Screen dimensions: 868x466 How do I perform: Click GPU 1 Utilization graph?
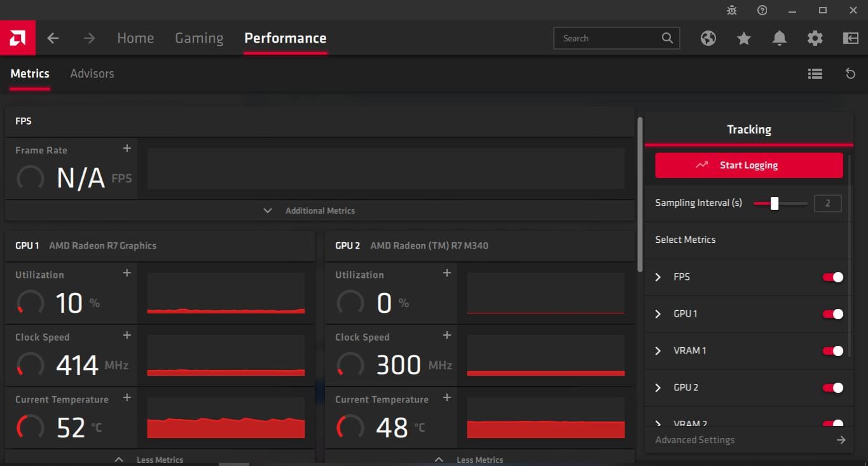(x=226, y=294)
